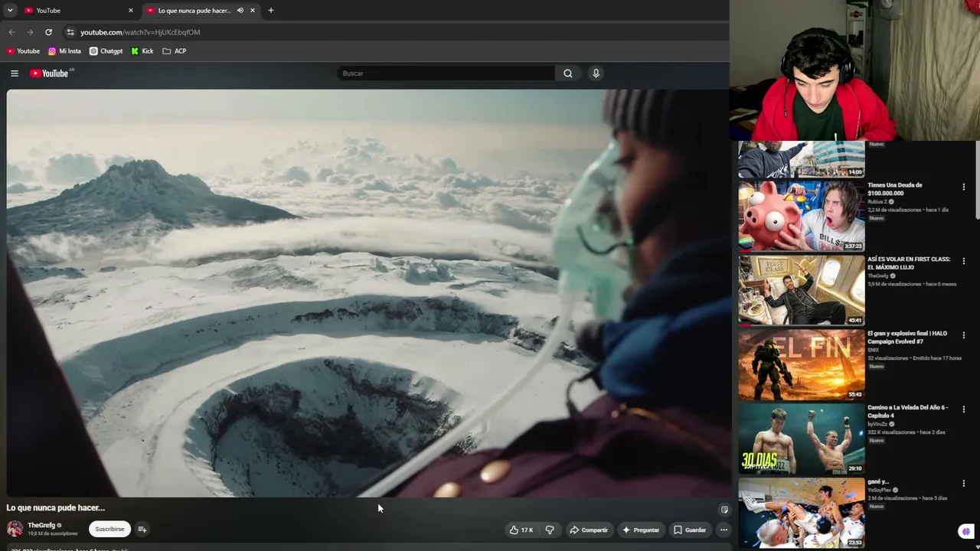
Task: Start voice search with the microphone icon
Action: coord(596,73)
